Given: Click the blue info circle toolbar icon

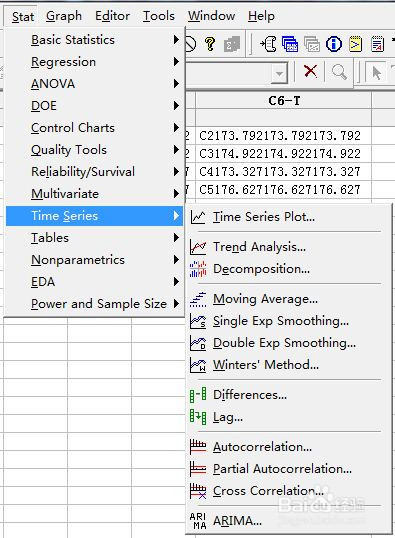Looking at the screenshot, I should click(x=334, y=44).
